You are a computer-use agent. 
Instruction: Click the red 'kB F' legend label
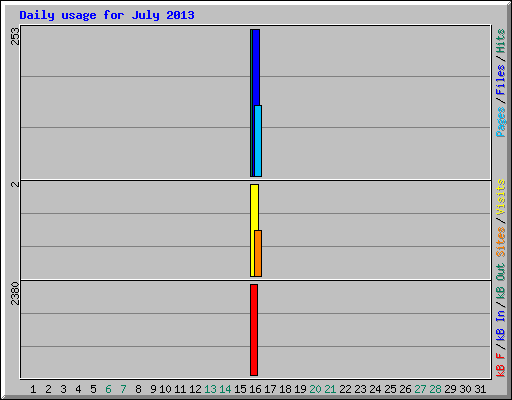[501, 364]
